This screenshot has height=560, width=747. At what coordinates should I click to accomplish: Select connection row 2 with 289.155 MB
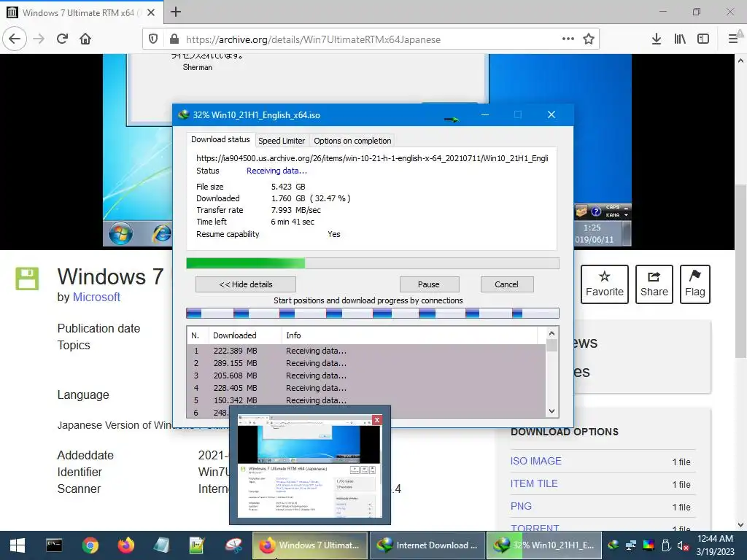[366, 363]
